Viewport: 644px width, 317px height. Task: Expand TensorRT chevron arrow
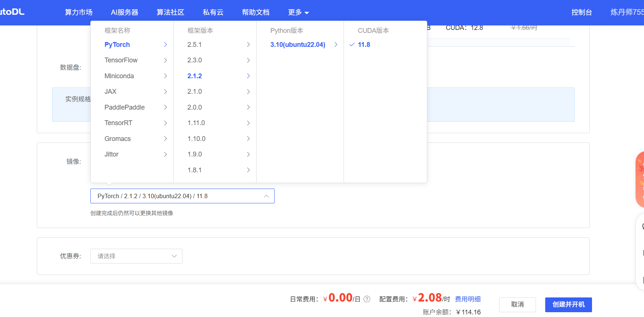click(166, 123)
